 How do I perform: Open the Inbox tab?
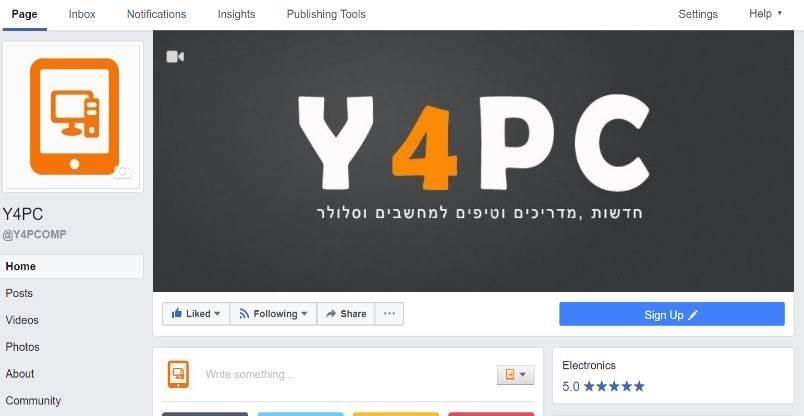click(x=82, y=14)
